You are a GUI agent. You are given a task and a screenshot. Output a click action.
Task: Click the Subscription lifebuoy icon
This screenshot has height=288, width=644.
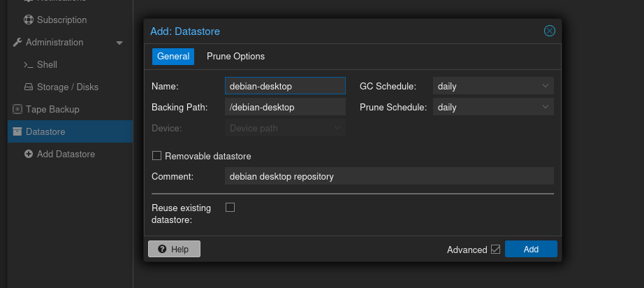pyautogui.click(x=29, y=20)
